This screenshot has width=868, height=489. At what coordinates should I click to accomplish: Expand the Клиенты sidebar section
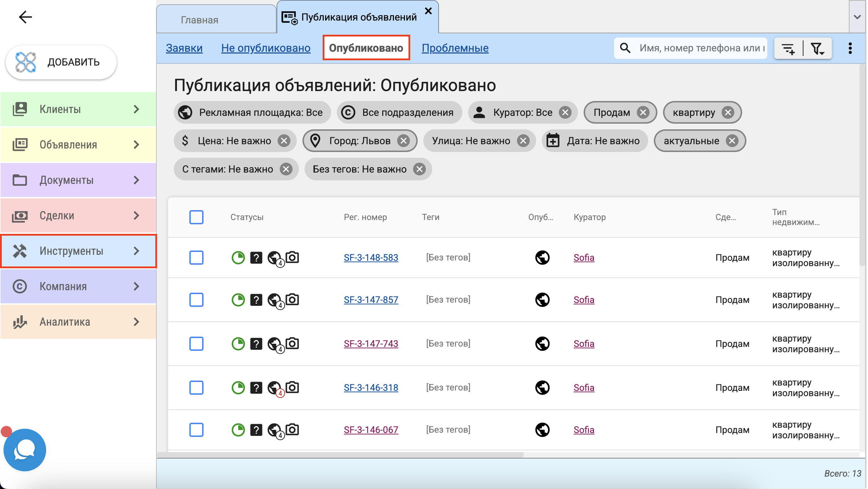coord(78,109)
